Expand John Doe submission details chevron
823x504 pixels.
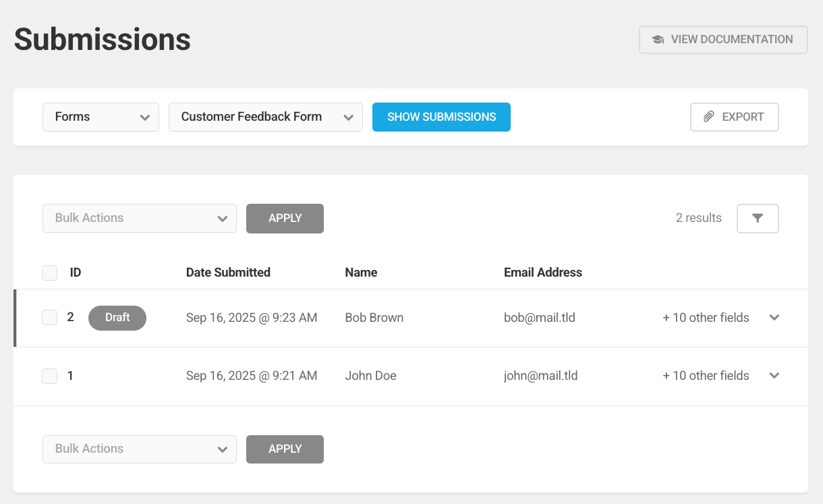point(774,376)
